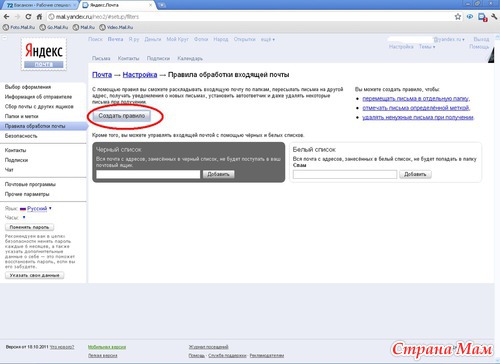Click the blue eye extension icon
This screenshot has height=364, width=500.
470,17
